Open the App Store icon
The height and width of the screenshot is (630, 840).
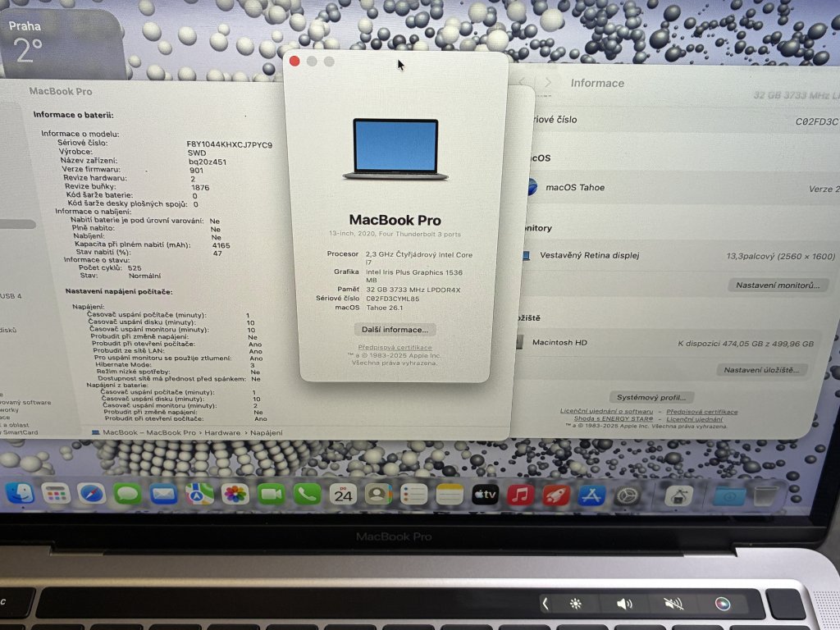591,495
